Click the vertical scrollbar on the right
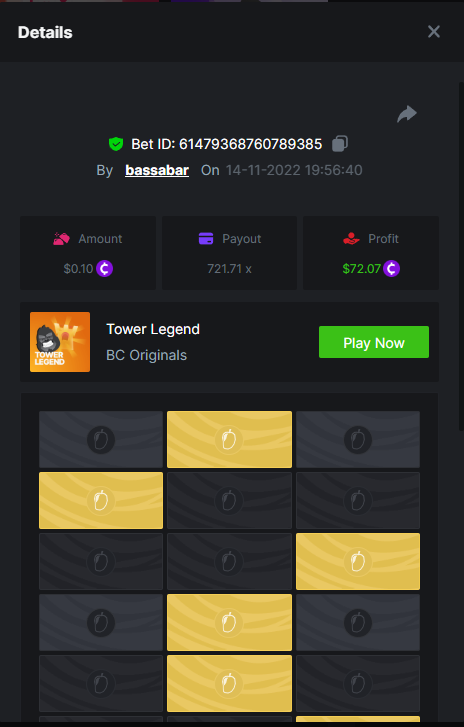Viewport: 464px width, 727px height. click(461, 257)
